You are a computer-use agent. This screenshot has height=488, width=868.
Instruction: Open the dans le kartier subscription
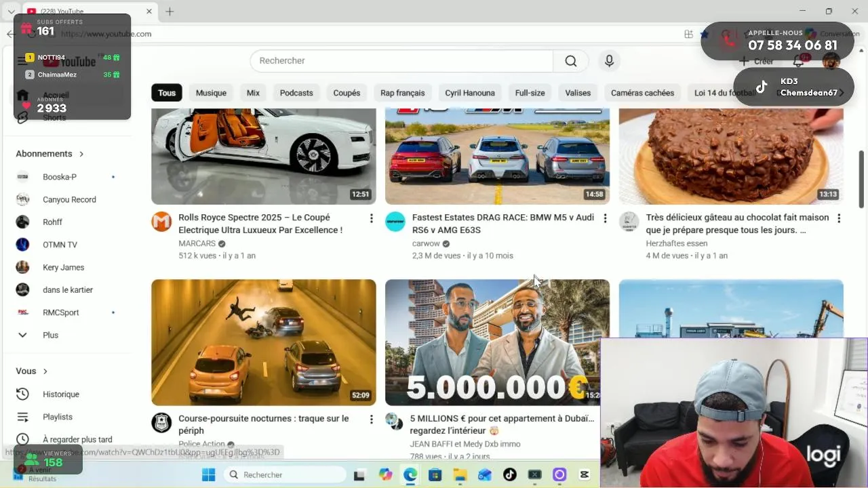pyautogui.click(x=68, y=289)
